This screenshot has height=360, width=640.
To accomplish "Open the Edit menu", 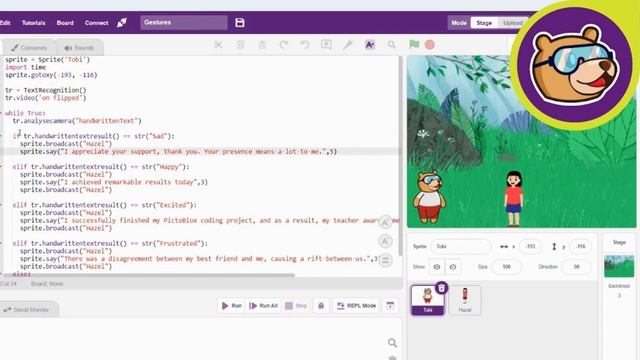I will pyautogui.click(x=5, y=23).
